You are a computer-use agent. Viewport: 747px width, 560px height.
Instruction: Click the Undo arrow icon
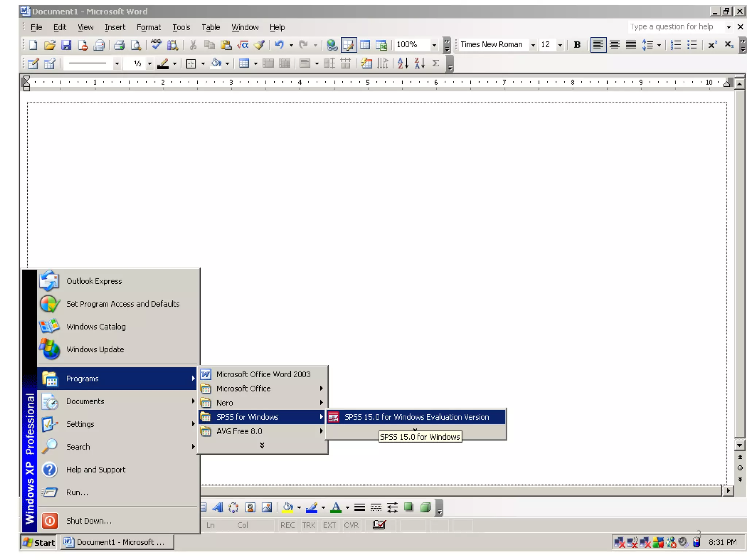279,45
